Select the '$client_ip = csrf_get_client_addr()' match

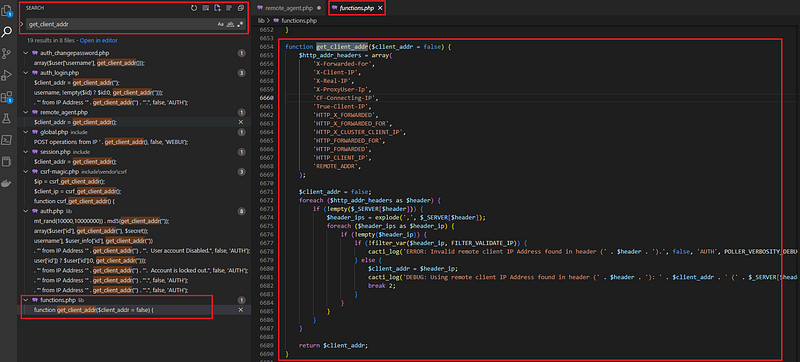tap(78, 191)
